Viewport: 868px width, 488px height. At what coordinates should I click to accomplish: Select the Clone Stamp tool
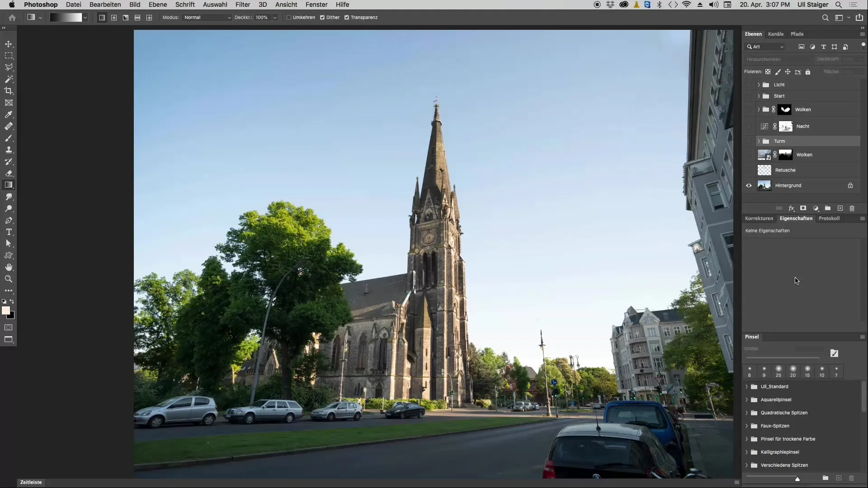[x=9, y=150]
